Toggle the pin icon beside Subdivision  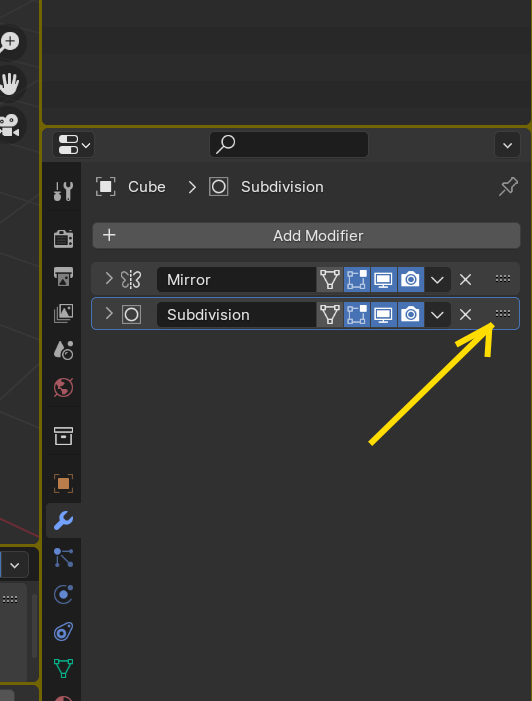508,186
